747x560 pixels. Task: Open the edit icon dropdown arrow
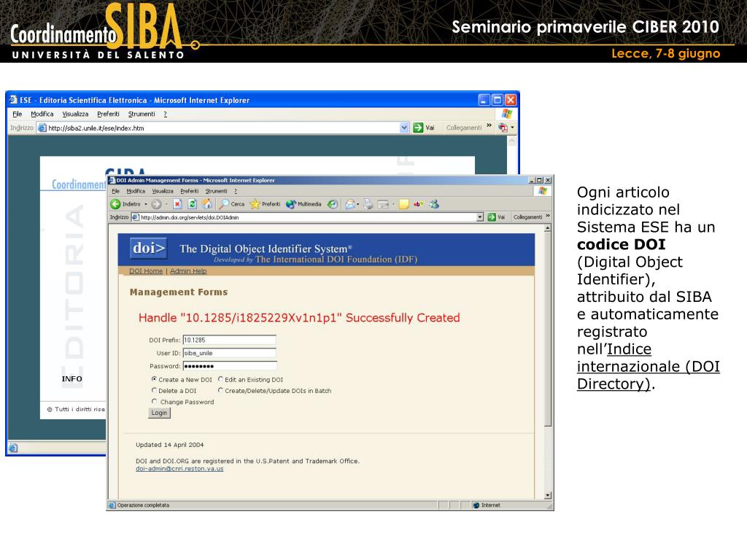click(393, 204)
